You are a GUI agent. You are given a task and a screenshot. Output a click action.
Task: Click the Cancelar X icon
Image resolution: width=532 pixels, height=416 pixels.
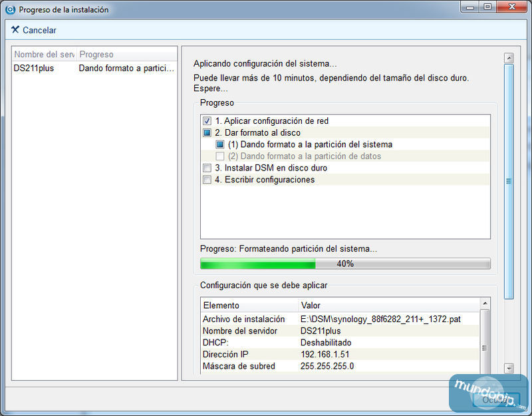click(x=15, y=29)
